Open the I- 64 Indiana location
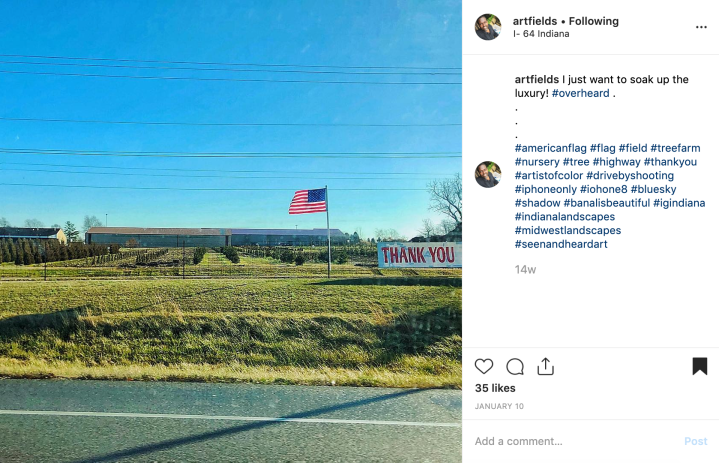The width and height of the screenshot is (719, 463). 541,34
